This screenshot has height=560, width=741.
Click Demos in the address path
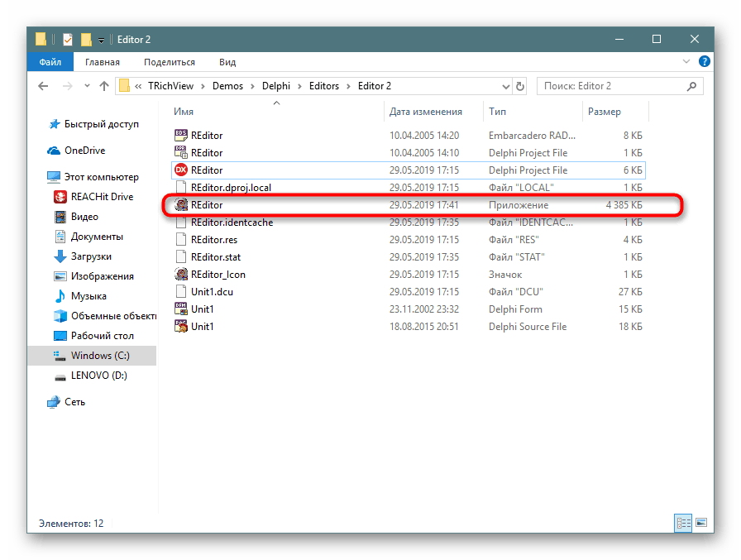pos(227,86)
